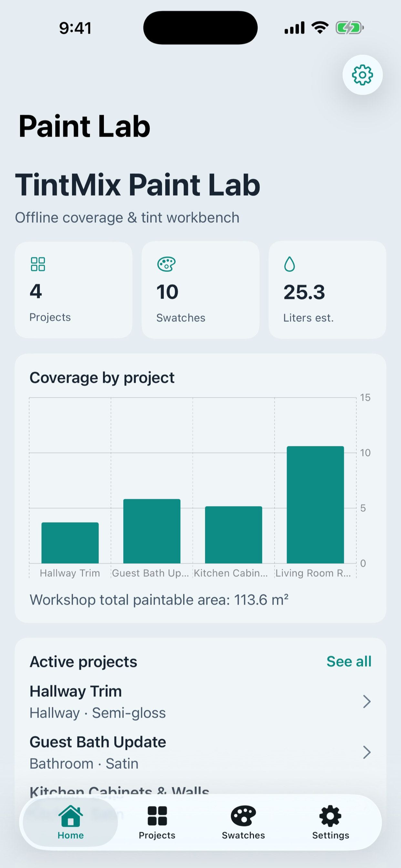Tap the Kitchen Cabinets bar in chart
This screenshot has height=868, width=401.
coord(233,535)
